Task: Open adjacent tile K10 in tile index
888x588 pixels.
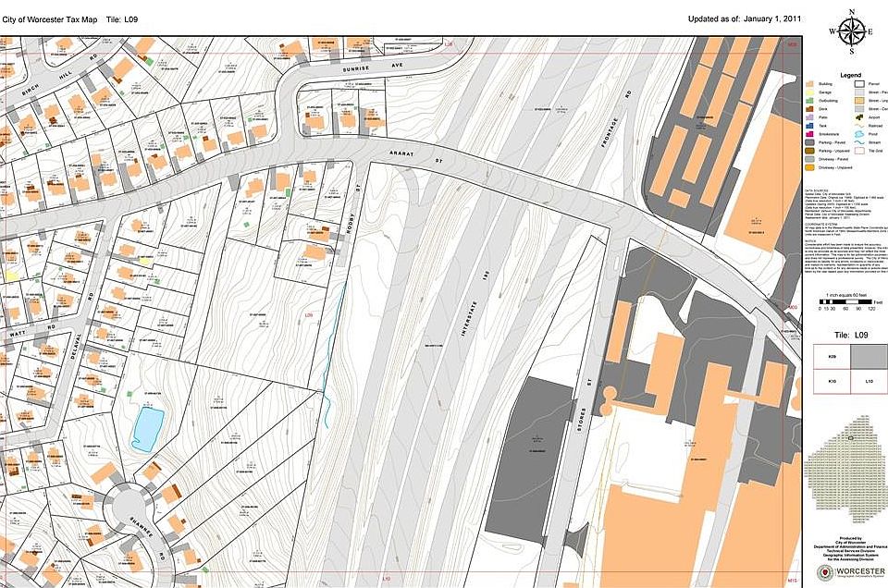Action: coord(832,381)
